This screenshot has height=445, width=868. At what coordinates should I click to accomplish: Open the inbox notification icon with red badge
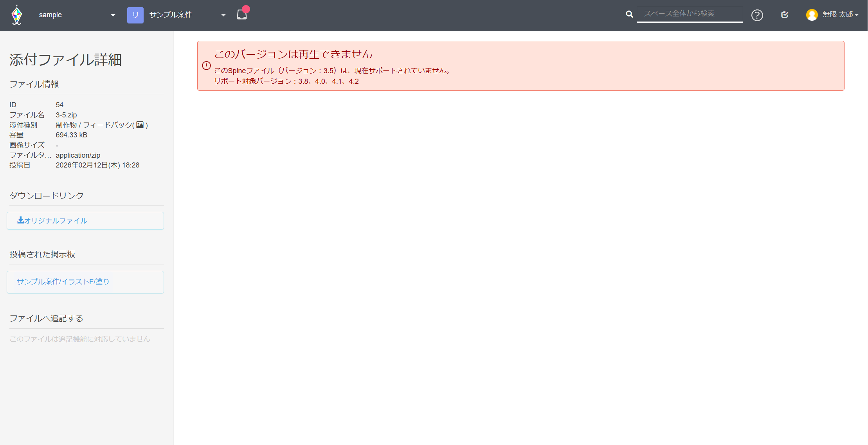tap(242, 14)
